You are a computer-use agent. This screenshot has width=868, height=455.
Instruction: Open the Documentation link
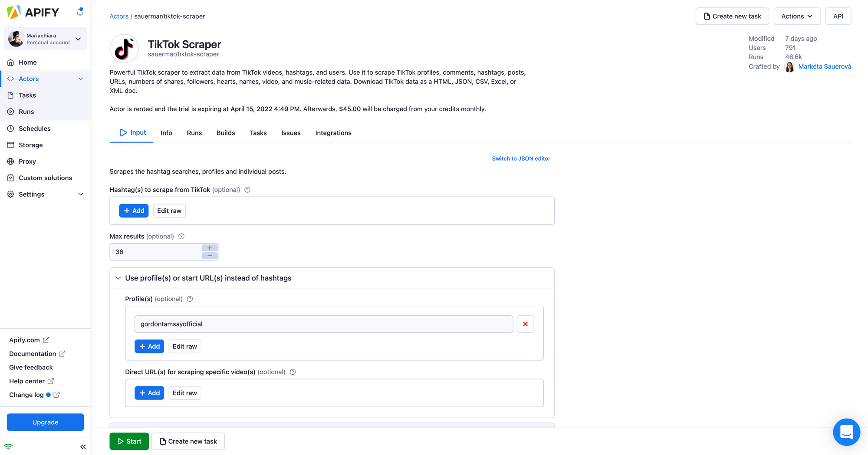click(37, 354)
